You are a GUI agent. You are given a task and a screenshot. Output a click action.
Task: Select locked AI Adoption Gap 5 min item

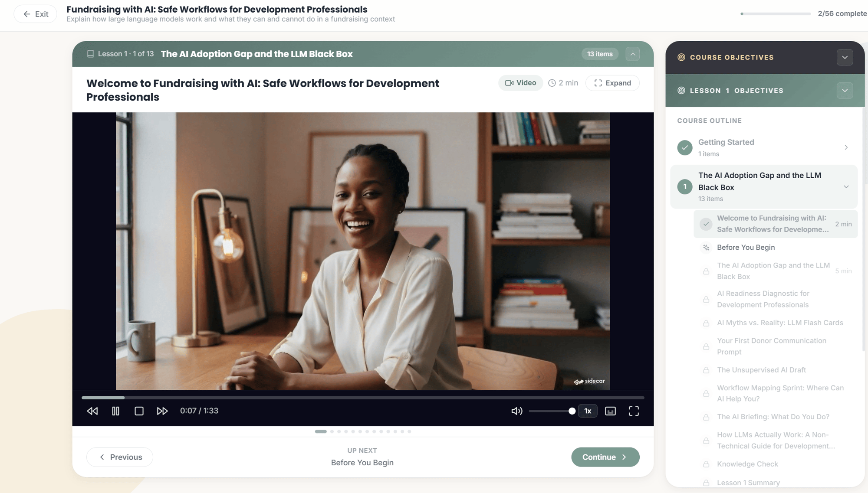776,271
